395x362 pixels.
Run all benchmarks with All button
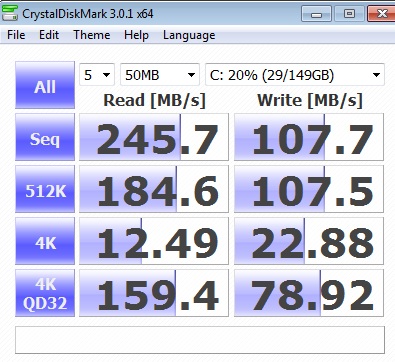coord(45,85)
